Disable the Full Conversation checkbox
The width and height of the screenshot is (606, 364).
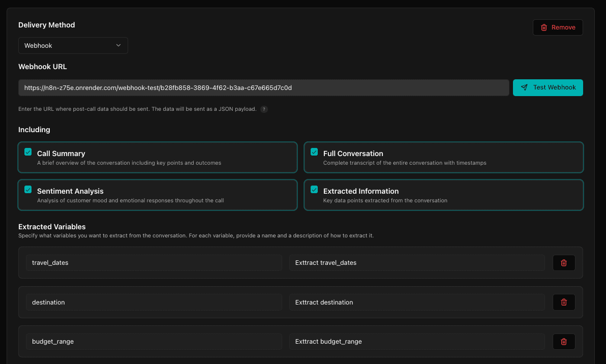pos(314,151)
